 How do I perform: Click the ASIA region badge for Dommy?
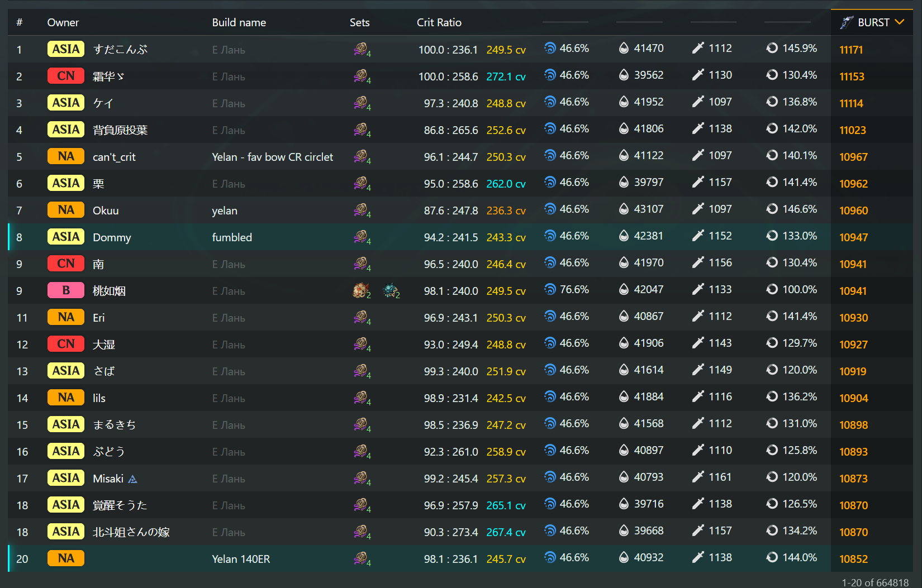pos(66,237)
